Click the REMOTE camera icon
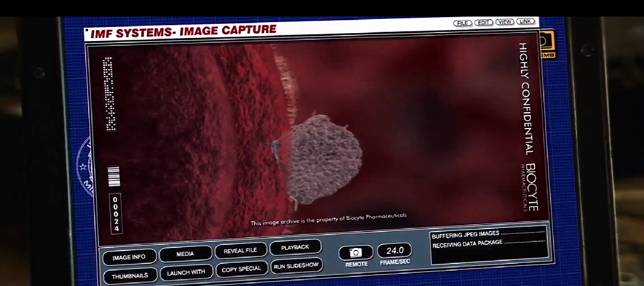 [x=356, y=253]
